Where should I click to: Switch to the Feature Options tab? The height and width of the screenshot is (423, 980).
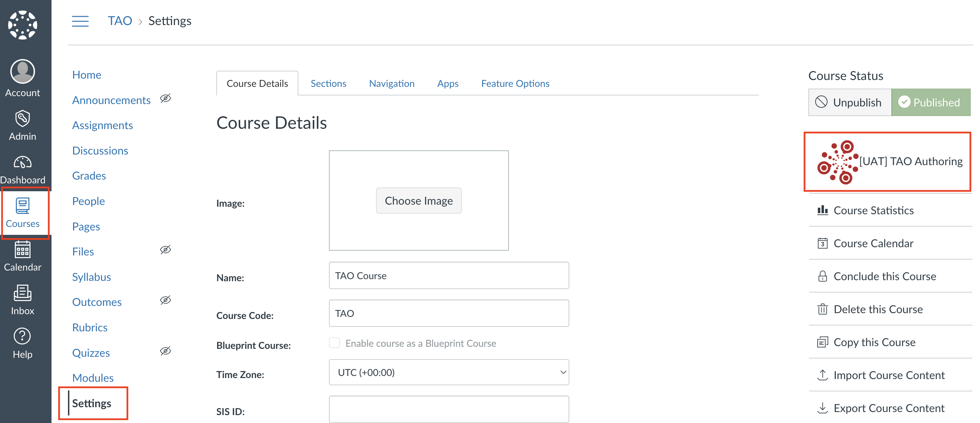tap(515, 83)
